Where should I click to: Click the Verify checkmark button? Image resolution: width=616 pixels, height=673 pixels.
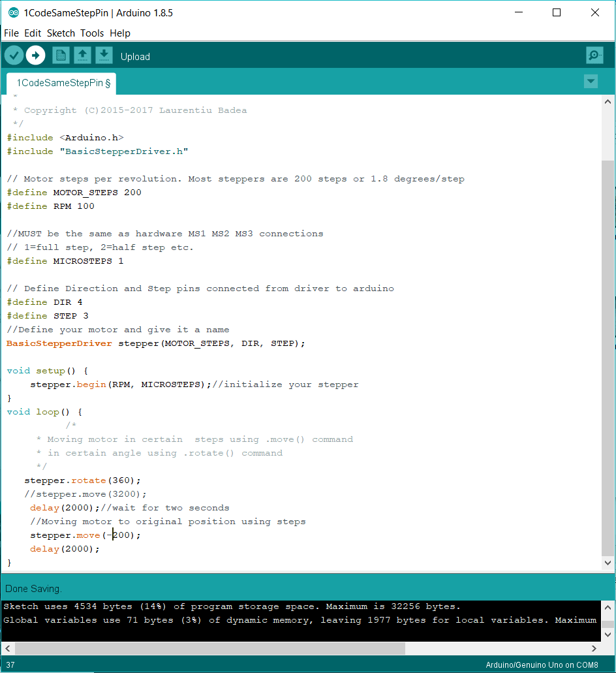point(14,55)
